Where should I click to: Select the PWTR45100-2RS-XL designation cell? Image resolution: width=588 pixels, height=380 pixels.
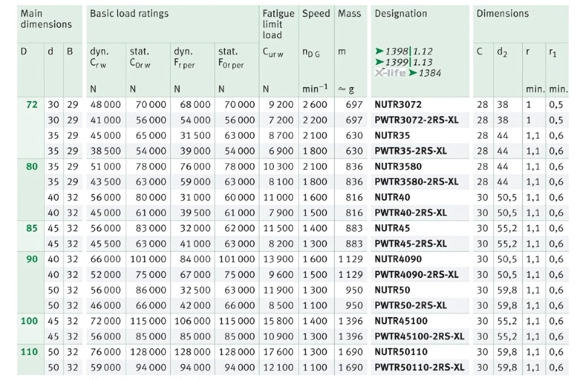pyautogui.click(x=419, y=337)
